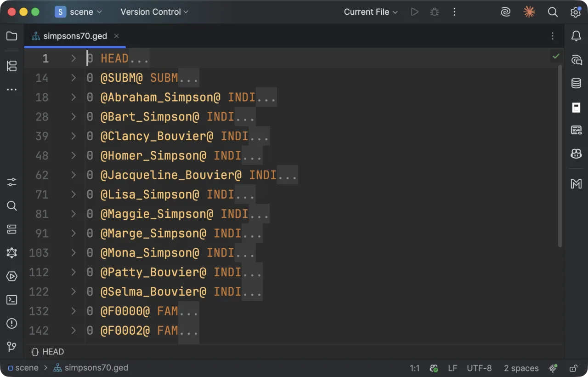Click line number 103 in the gutter
This screenshot has width=588, height=377.
coord(39,253)
